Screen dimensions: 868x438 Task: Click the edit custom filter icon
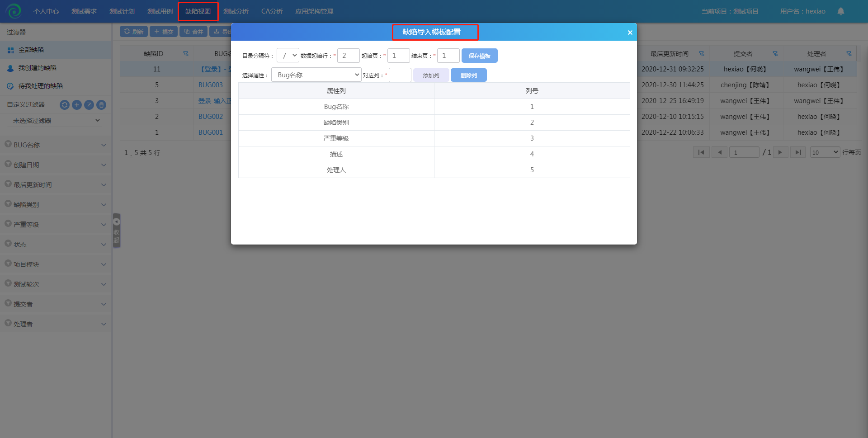(x=89, y=105)
